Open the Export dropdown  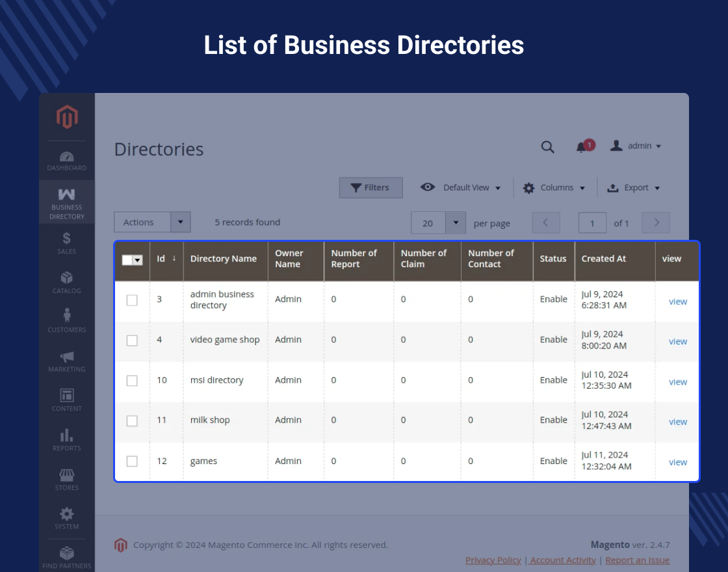pyautogui.click(x=634, y=188)
